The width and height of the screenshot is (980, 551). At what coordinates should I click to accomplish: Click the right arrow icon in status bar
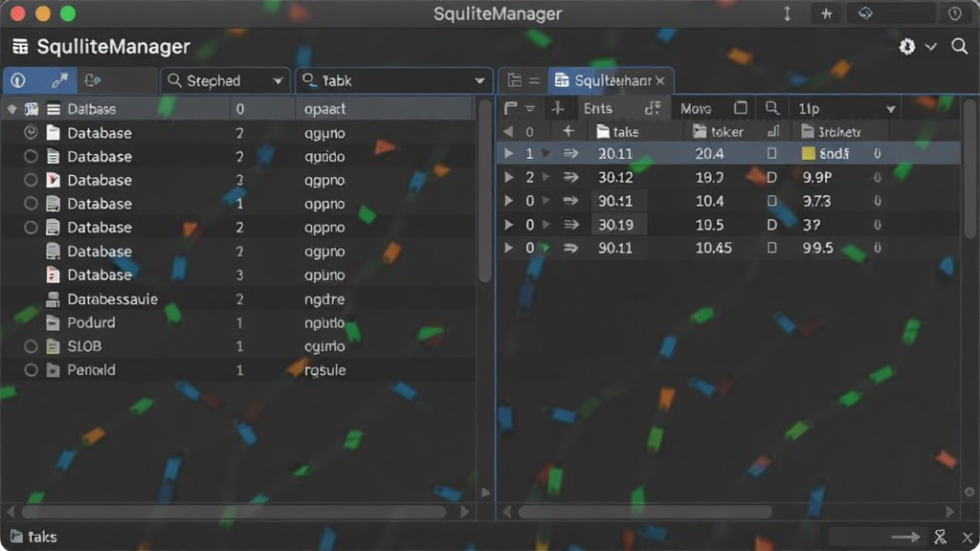(x=905, y=537)
